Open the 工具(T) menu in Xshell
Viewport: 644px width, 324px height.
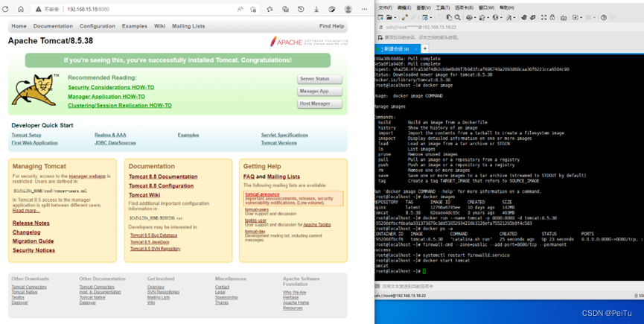pos(442,7)
